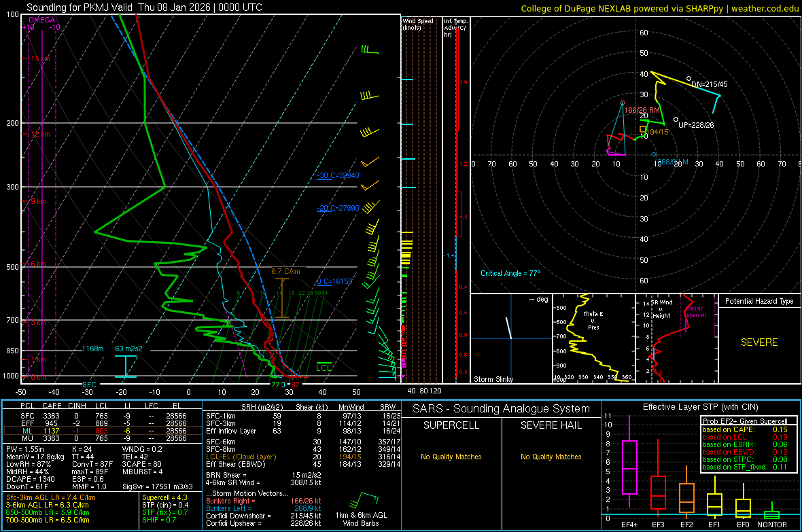802x532 pixels.
Task: Select the SFC-1km SRH row
Action: click(x=303, y=416)
